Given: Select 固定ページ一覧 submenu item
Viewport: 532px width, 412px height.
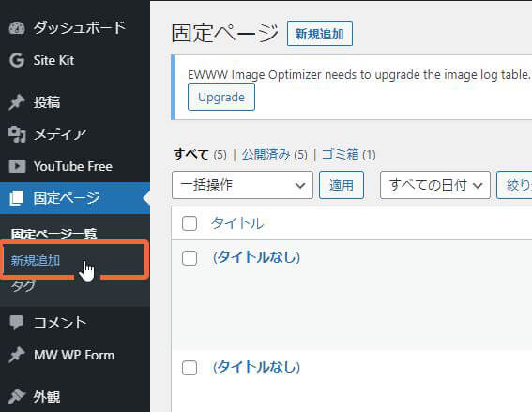Looking at the screenshot, I should [x=53, y=234].
